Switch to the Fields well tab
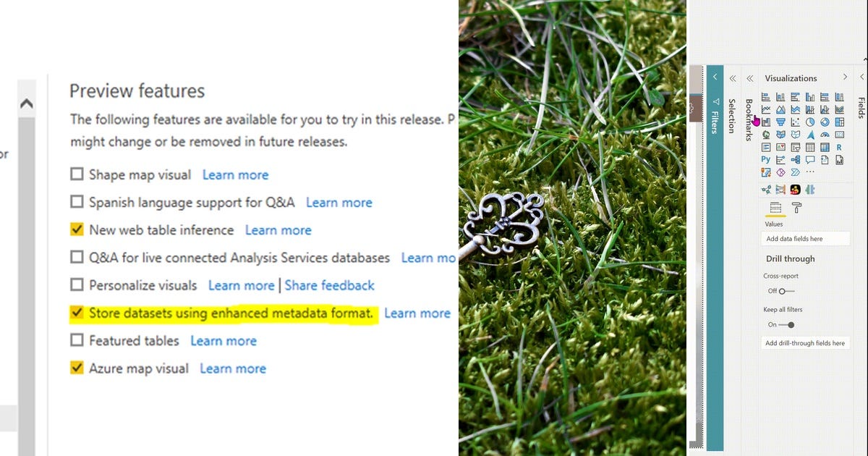 click(775, 208)
